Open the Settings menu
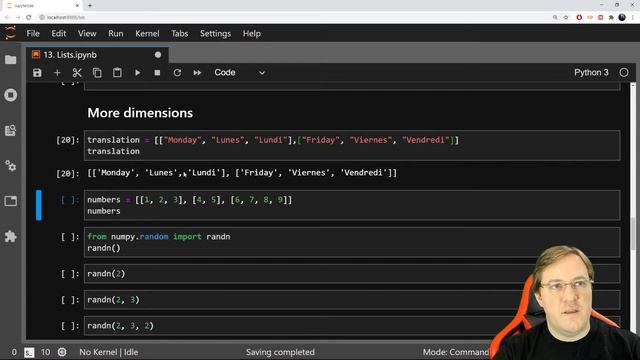Viewport: 640px width, 360px height. pyautogui.click(x=215, y=33)
